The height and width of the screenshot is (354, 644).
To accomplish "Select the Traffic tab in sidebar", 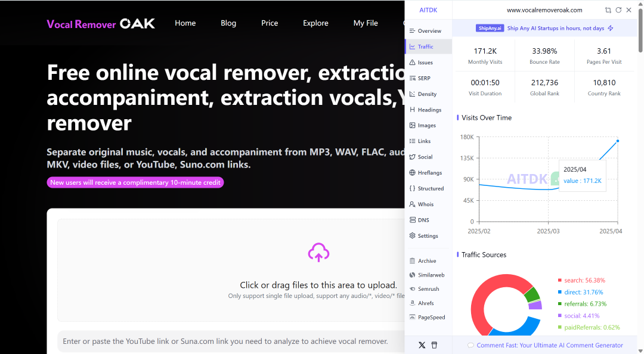I will (428, 47).
